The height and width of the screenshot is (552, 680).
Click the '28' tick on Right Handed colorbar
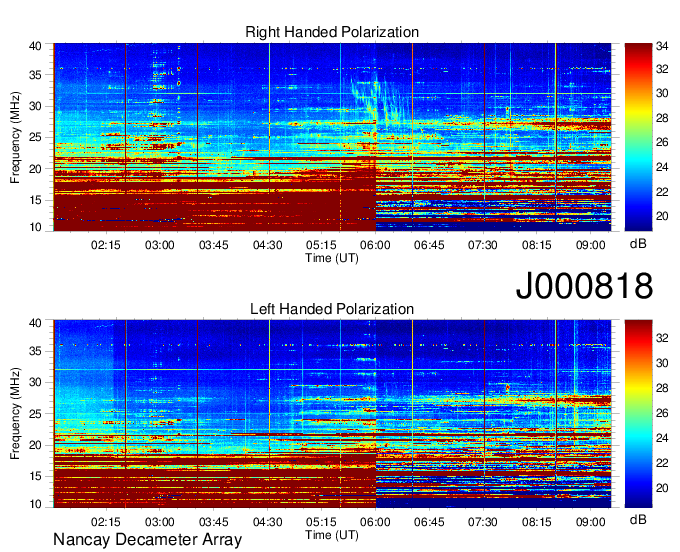pos(662,118)
